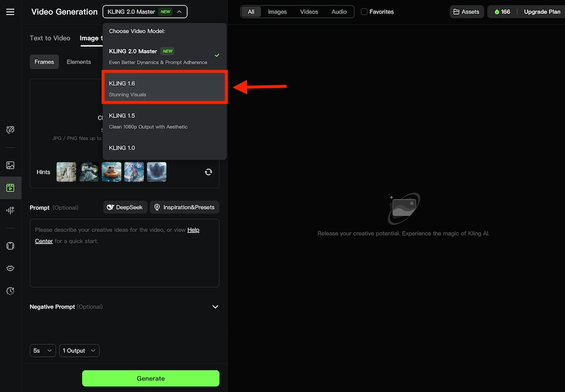This screenshot has width=565, height=392.
Task: Click the DeepSeek whale icon
Action: click(x=110, y=207)
